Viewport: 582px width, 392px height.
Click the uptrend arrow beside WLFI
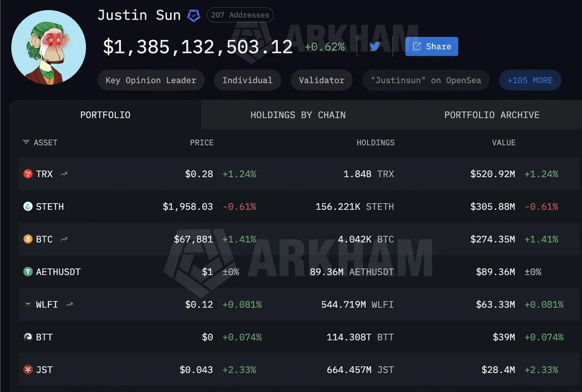[x=69, y=304]
